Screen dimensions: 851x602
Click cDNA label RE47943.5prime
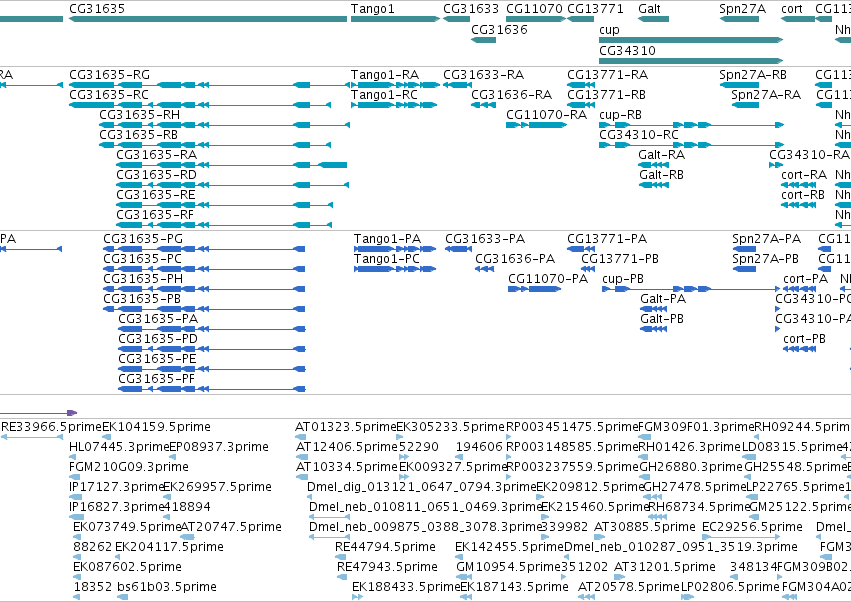pyautogui.click(x=387, y=567)
